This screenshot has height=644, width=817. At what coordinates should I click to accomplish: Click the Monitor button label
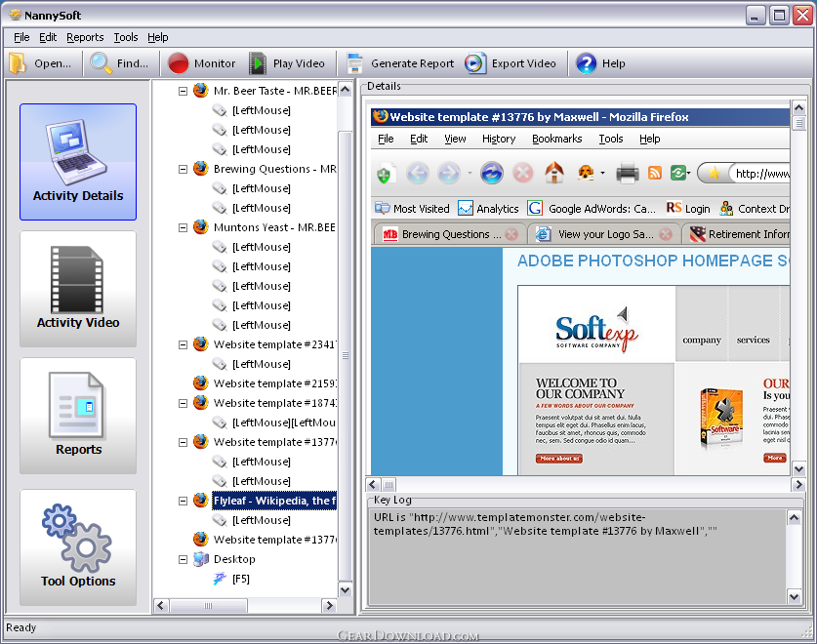[215, 63]
